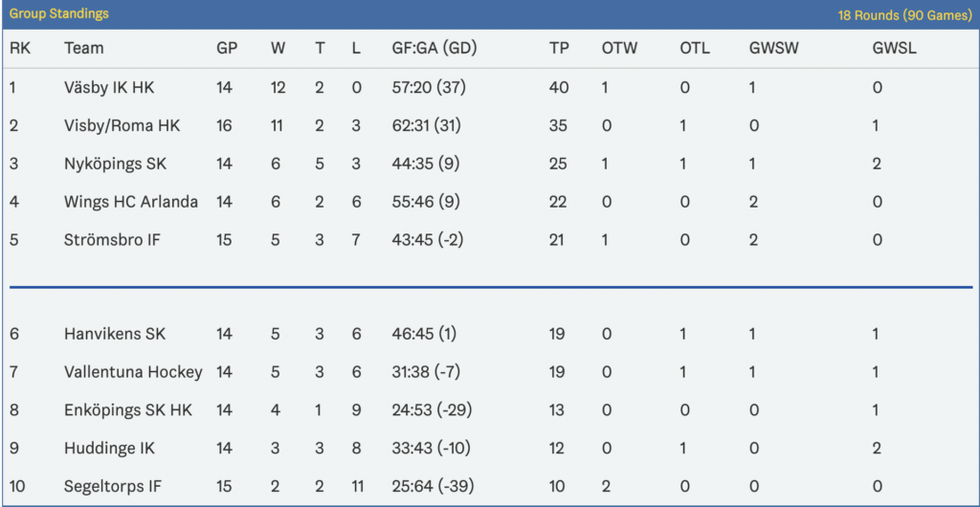Viewport: 980px width, 507px height.
Task: Select the Vallentuna Hockey team name
Action: click(133, 372)
